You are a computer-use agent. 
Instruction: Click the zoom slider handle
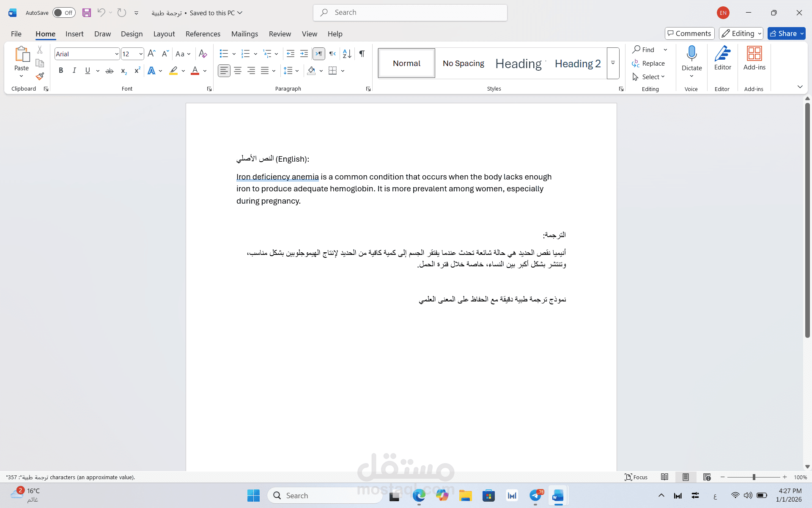754,477
